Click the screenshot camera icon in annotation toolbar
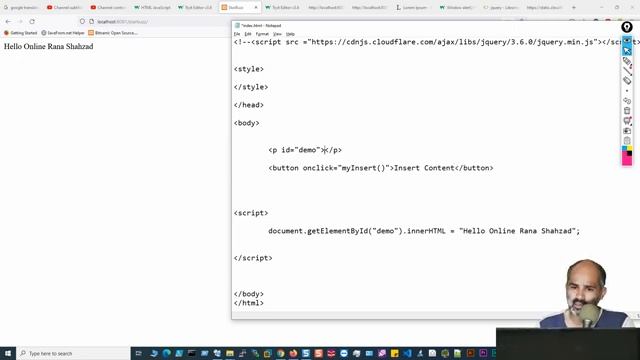This screenshot has width=640, height=360. pos(627,131)
